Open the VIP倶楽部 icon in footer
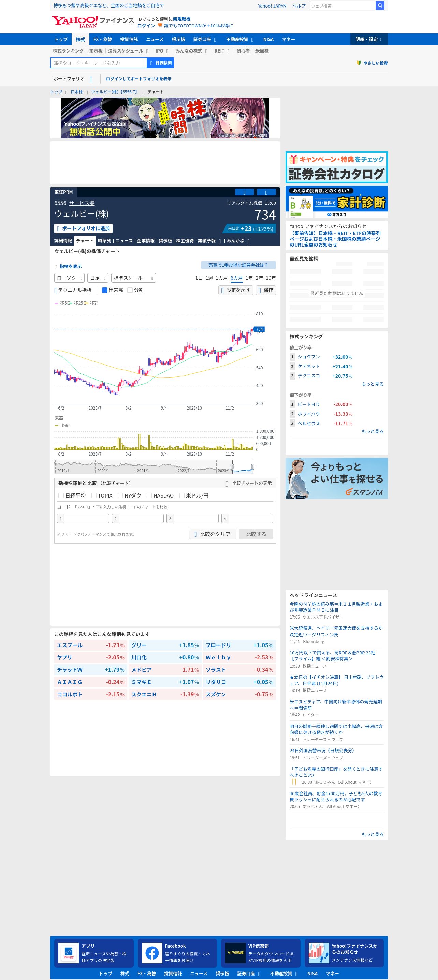Image resolution: width=438 pixels, height=980 pixels. point(235,953)
